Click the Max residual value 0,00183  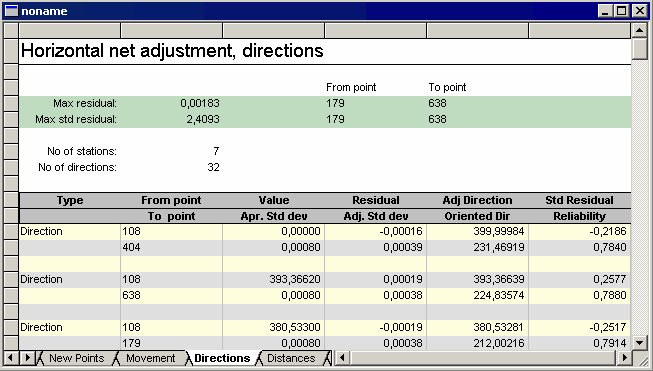[199, 103]
